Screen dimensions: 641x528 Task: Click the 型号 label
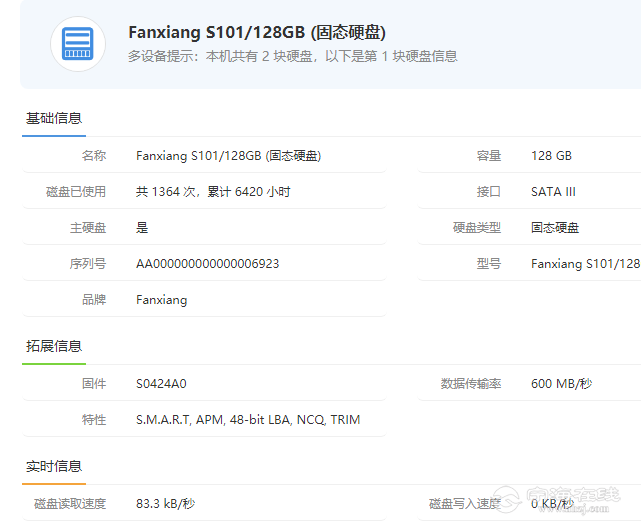coord(489,264)
